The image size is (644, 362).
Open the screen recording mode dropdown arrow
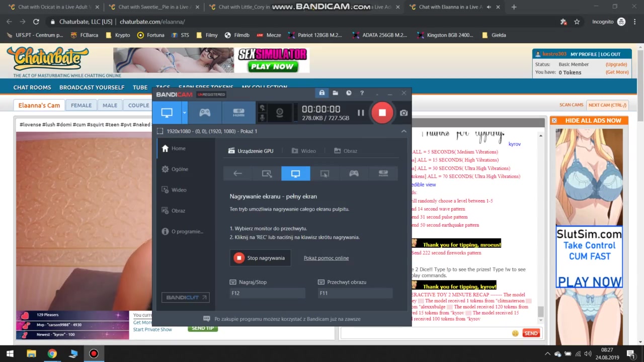(185, 113)
